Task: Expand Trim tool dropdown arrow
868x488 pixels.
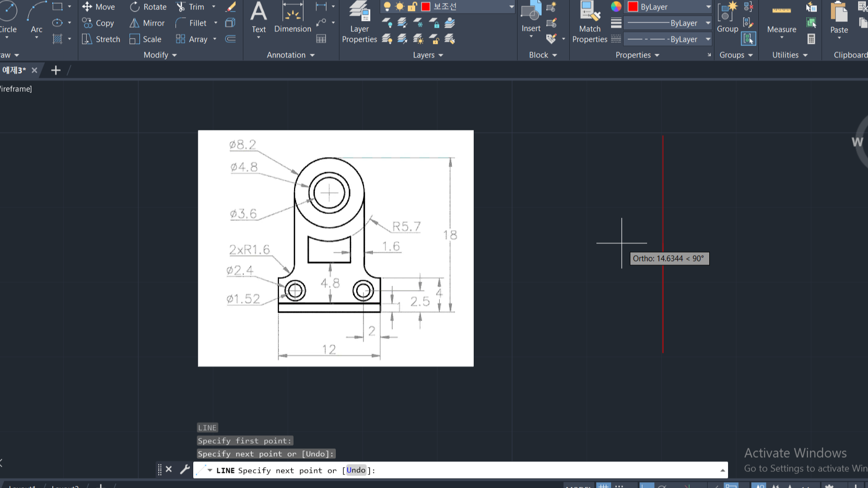Action: pyautogui.click(x=214, y=7)
